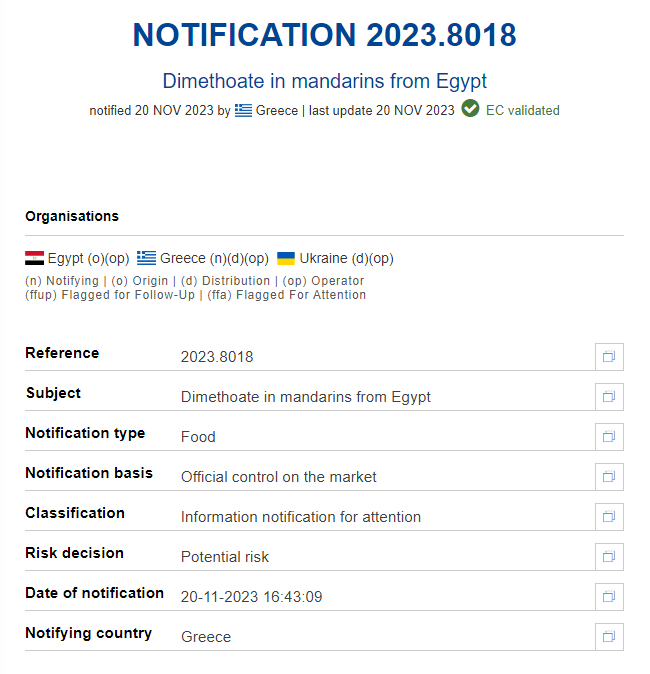This screenshot has height=674, width=650.
Task: Click the Egypt flag icon
Action: [x=34, y=258]
